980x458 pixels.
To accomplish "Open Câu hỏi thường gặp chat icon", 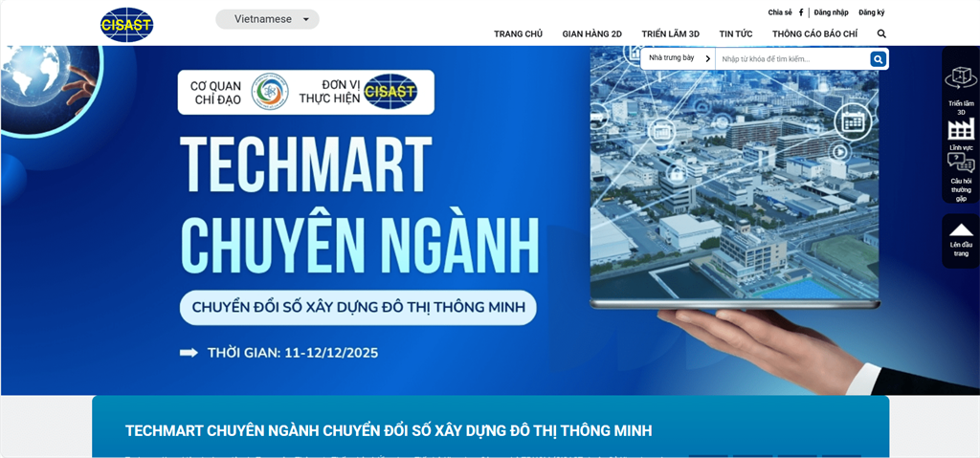I will coord(961,164).
